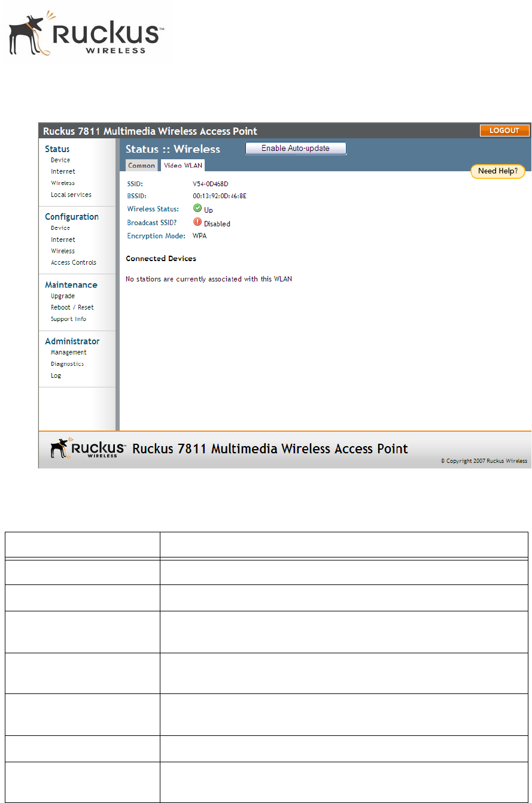Viewport: 532px width, 803px height.
Task: Open Internet under Configuration
Action: tap(63, 240)
